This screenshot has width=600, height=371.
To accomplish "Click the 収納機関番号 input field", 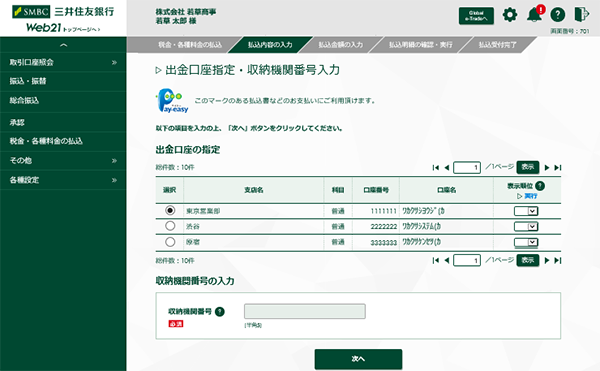I will point(305,311).
